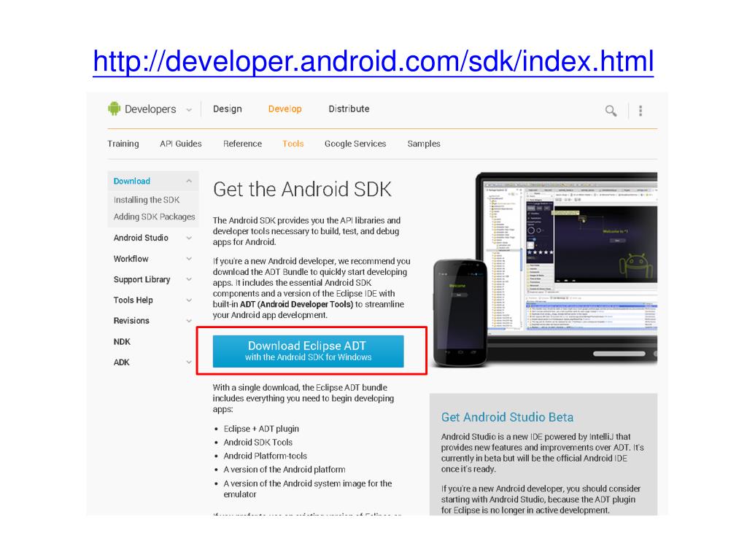Expand the Revisions chevron
The width and height of the screenshot is (747, 560).
pos(189,321)
